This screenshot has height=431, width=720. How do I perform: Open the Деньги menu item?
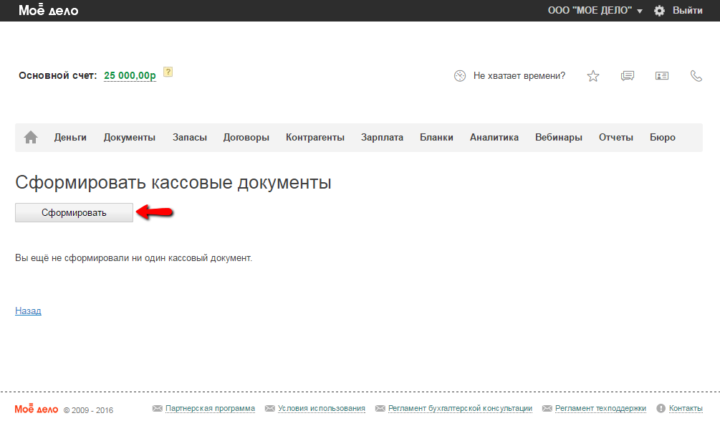click(70, 137)
